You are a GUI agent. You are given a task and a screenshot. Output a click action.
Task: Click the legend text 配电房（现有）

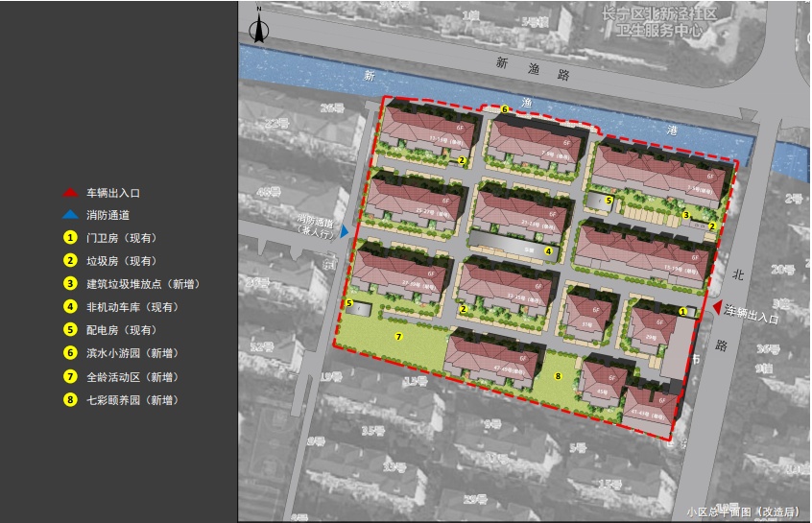[121, 330]
